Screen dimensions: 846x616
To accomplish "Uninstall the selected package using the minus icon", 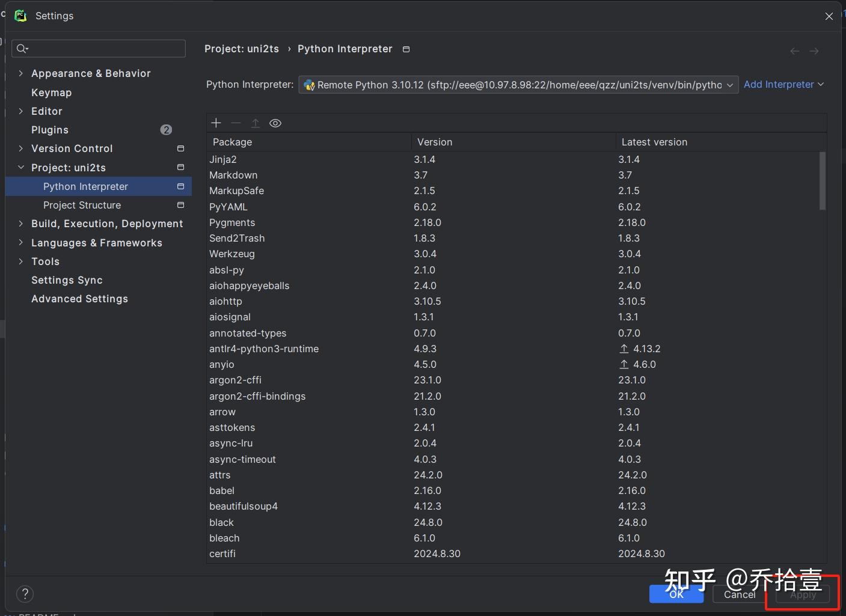I will pyautogui.click(x=236, y=123).
